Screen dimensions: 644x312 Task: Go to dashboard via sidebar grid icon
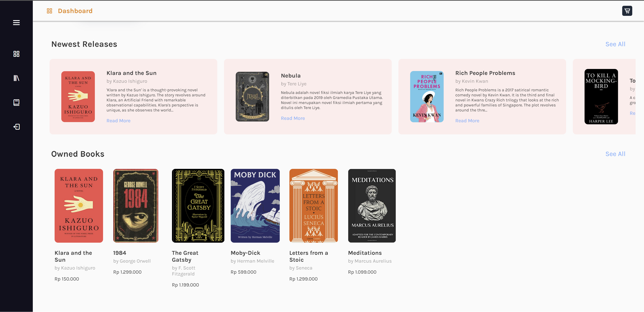(16, 54)
